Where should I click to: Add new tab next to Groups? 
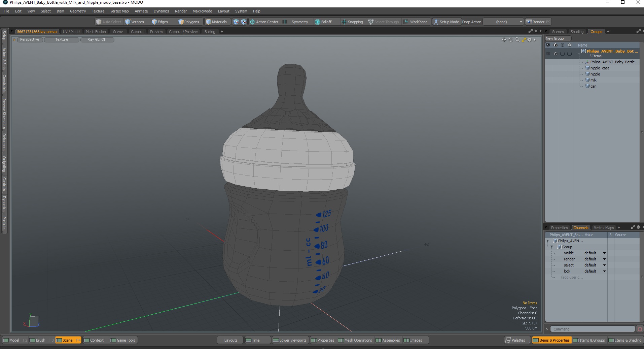(x=608, y=32)
